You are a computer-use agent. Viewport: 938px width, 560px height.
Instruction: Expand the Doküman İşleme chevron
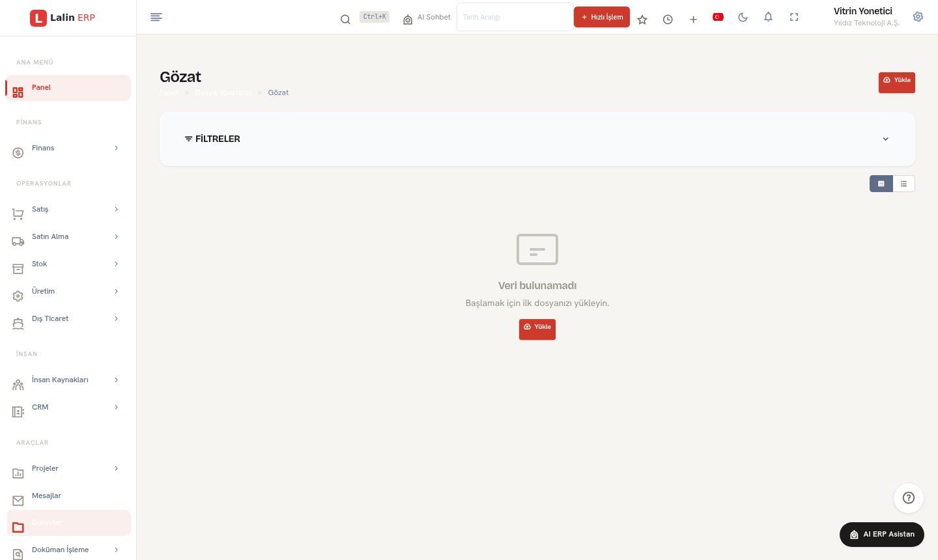[x=117, y=550]
